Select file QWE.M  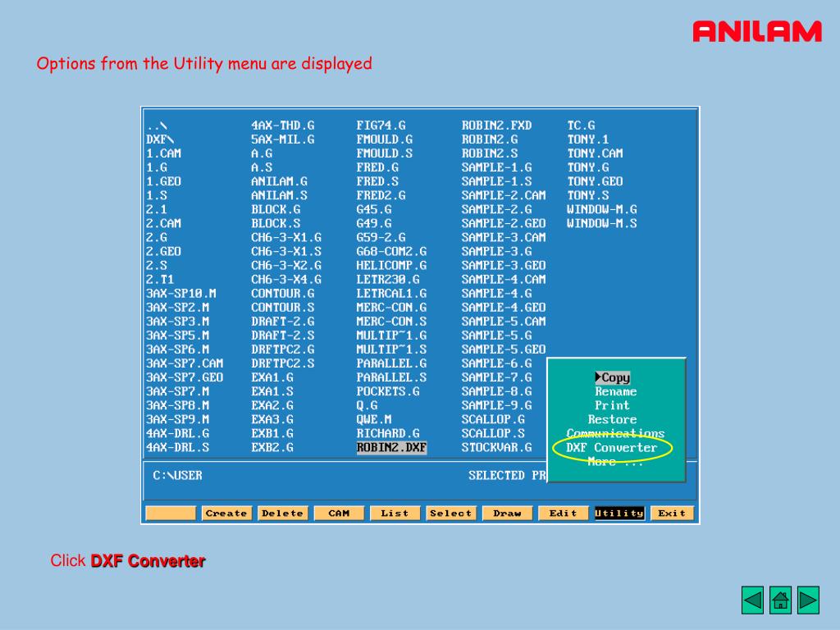pyautogui.click(x=374, y=419)
